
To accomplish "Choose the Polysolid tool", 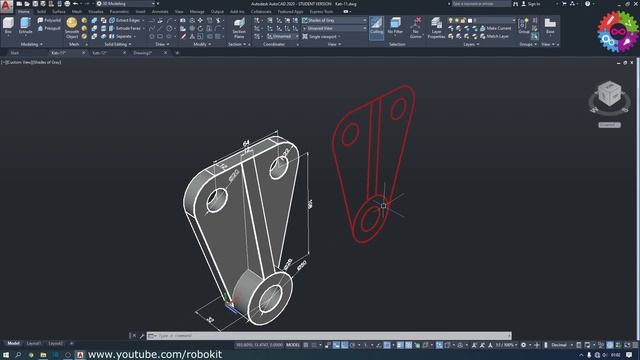I will [x=49, y=20].
